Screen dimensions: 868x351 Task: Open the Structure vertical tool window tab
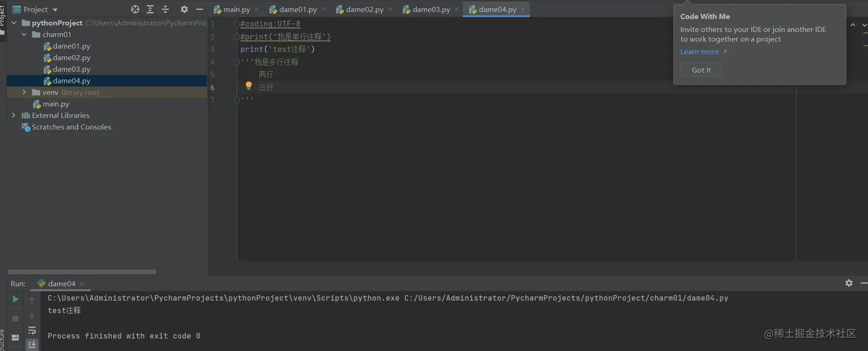coord(2,341)
